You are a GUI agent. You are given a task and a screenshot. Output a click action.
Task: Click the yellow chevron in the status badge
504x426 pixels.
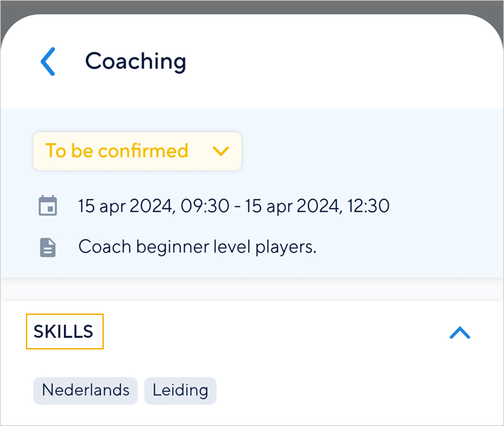[221, 151]
